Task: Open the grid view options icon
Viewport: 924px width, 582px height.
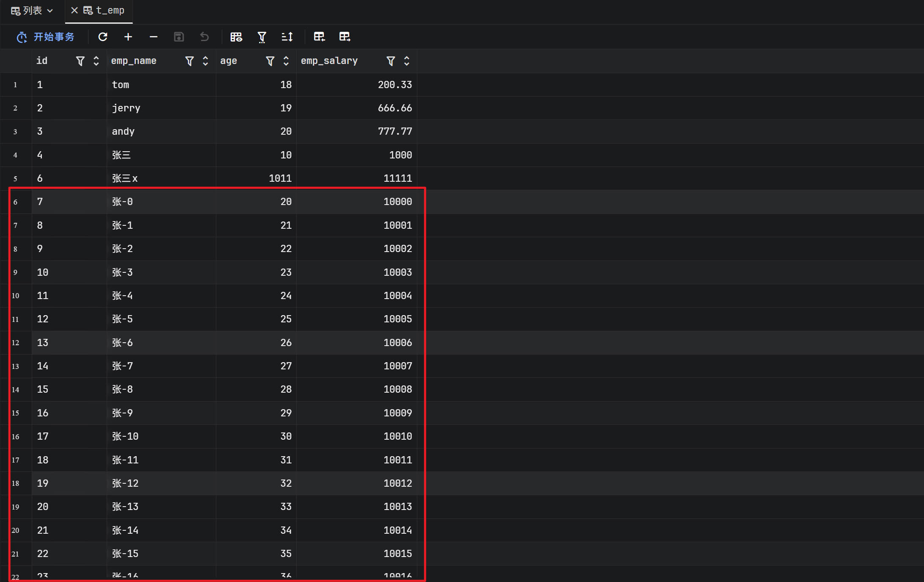Action: 236,37
